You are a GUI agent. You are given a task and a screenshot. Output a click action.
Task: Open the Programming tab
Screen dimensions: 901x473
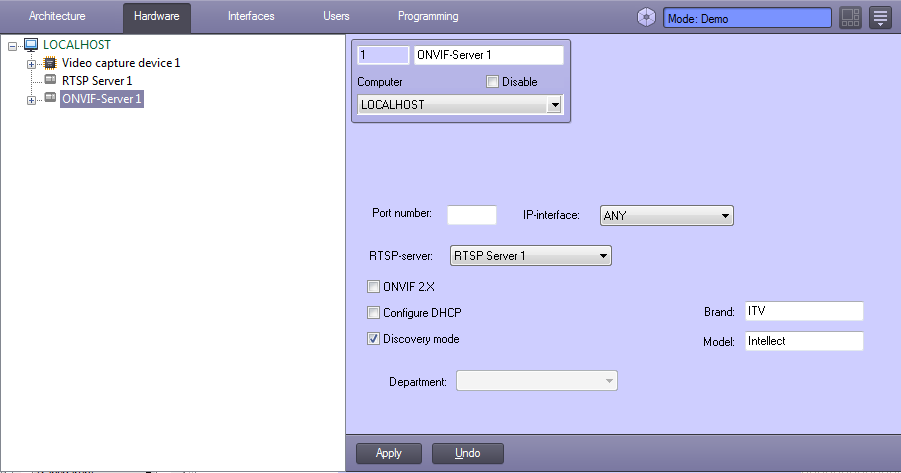428,17
